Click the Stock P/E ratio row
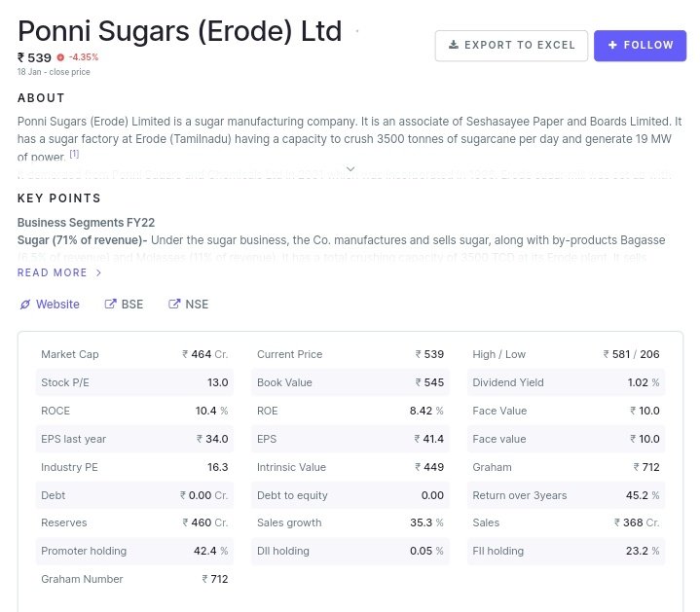Screen dimensions: 700x612 134,382
